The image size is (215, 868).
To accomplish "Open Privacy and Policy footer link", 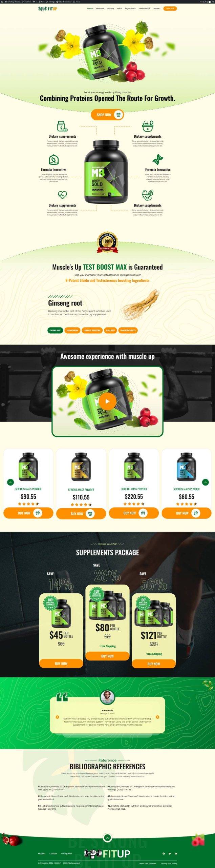I will (169, 863).
